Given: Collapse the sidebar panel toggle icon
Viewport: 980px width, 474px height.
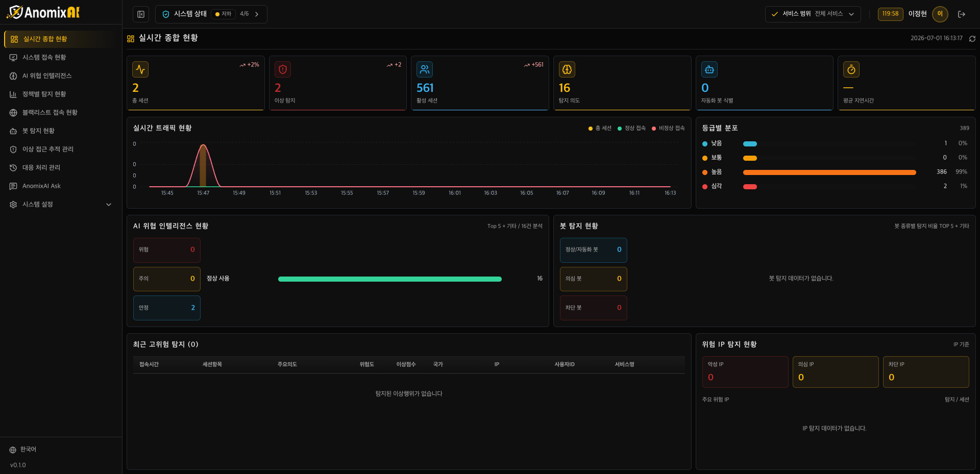Looking at the screenshot, I should click(x=141, y=14).
